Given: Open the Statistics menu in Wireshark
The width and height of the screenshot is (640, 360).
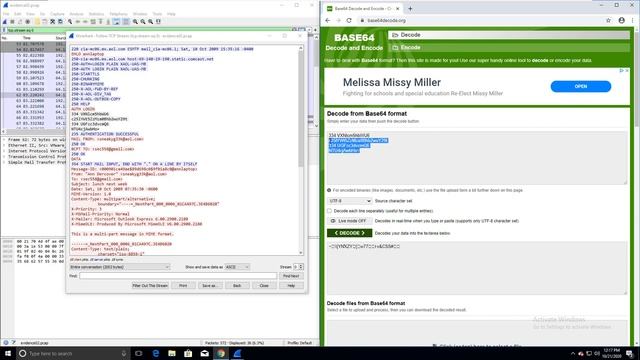Looking at the screenshot, I should click(x=96, y=14).
